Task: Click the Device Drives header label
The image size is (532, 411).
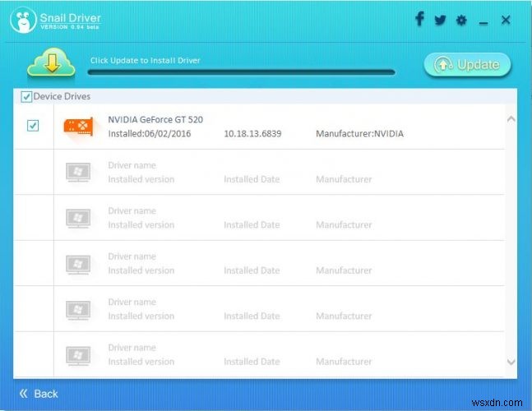Action: coord(62,96)
